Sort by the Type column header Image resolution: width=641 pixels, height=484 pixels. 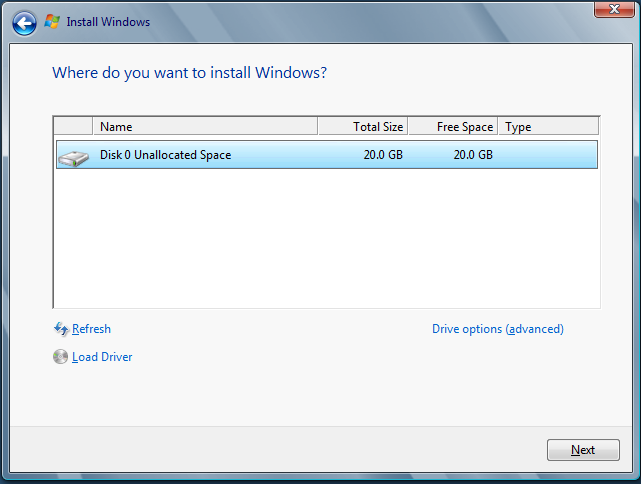click(x=549, y=126)
